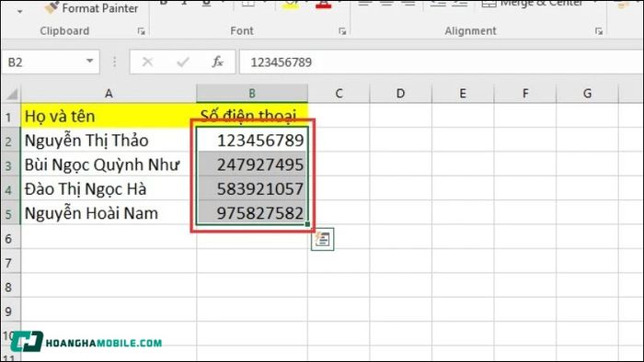The image size is (644, 362).
Task: Apply the red font color button
Action: click(x=324, y=5)
